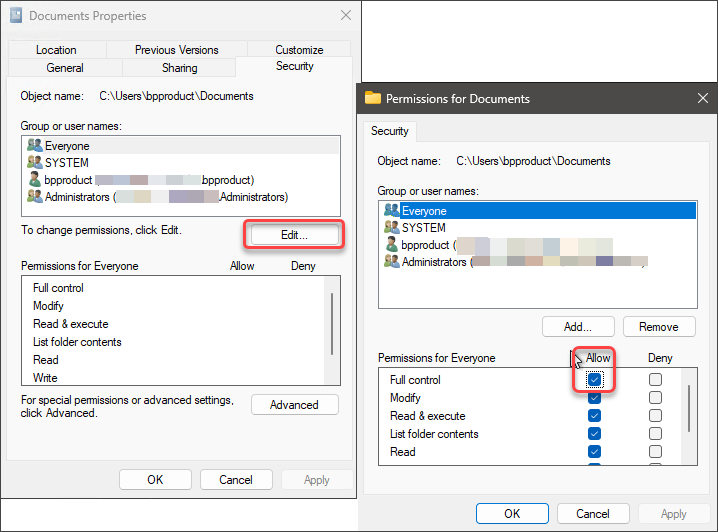This screenshot has width=718, height=532.
Task: Click Apply in Documents Properties
Action: point(317,479)
